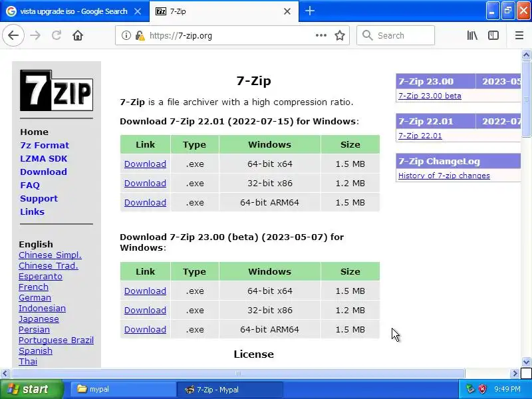The width and height of the screenshot is (532, 399).
Task: Open History of 7-zip changes link
Action: coord(444,176)
